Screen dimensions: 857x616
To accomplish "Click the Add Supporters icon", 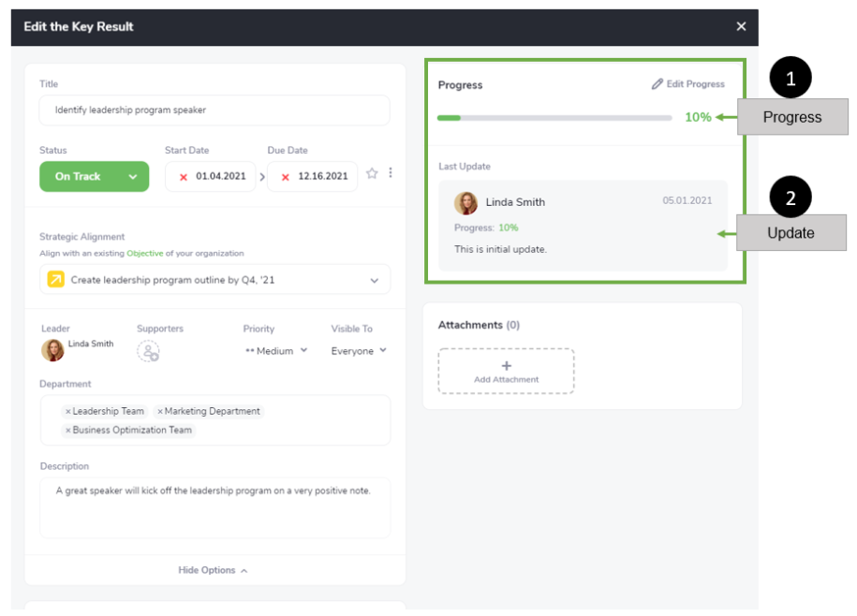I will [x=149, y=352].
